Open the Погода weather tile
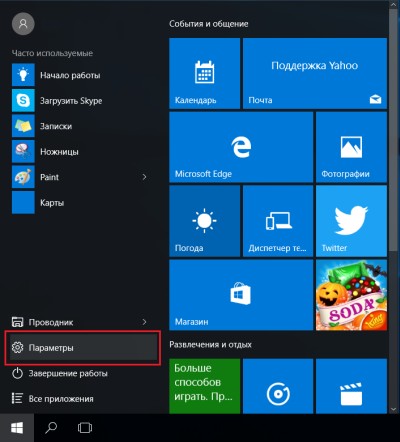400x442 pixels. 204,221
